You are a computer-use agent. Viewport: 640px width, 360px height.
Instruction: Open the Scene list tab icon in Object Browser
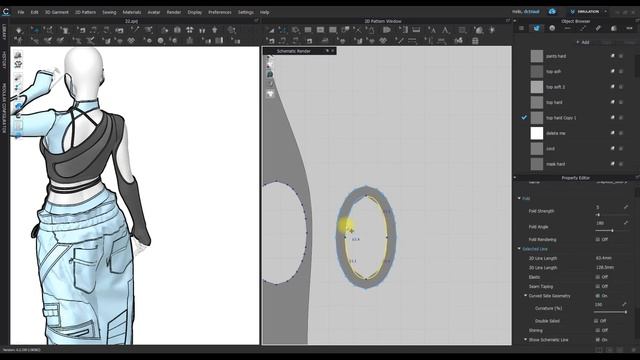pyautogui.click(x=521, y=28)
